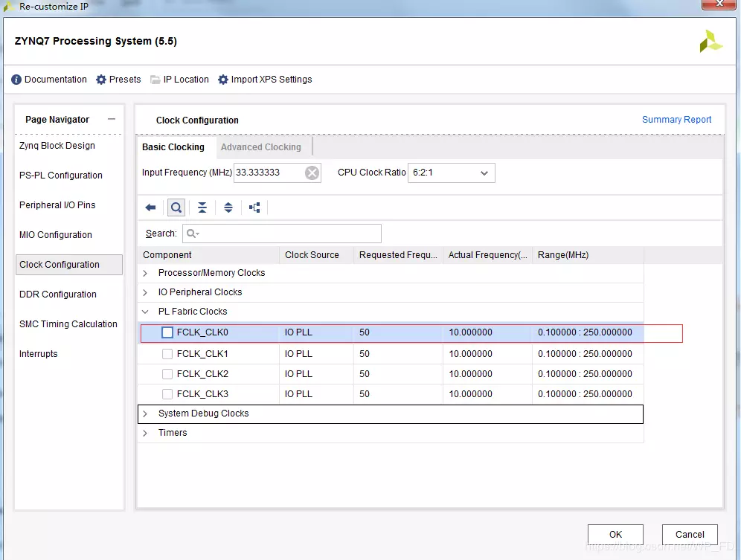Collapse the PL Fabric Clocks node
This screenshot has height=560, width=741.
point(146,312)
